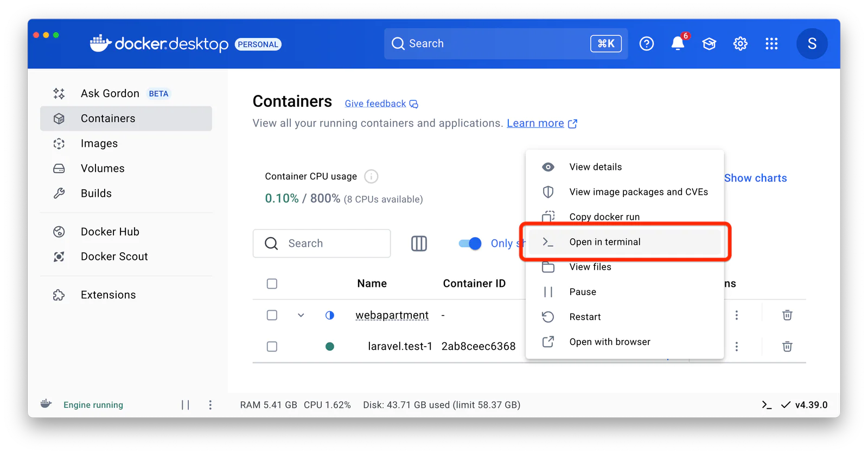Click version v4.39.0 update status

805,405
